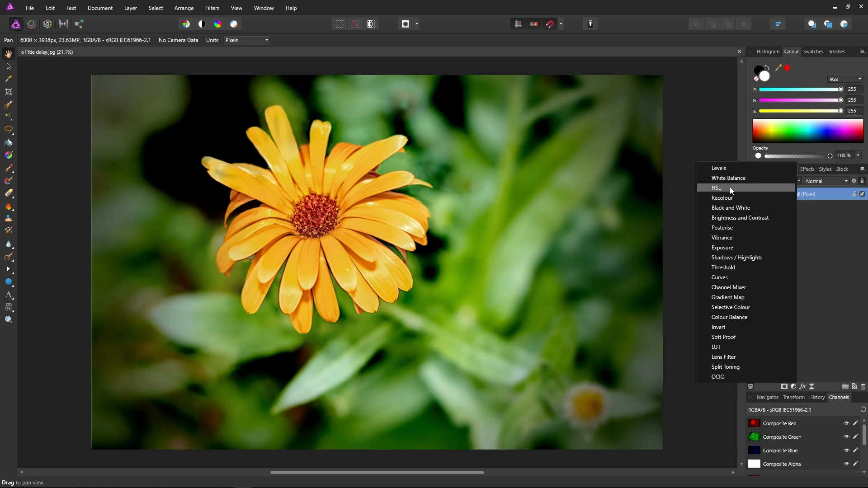
Task: Switch to the Swatches tab
Action: coord(813,52)
